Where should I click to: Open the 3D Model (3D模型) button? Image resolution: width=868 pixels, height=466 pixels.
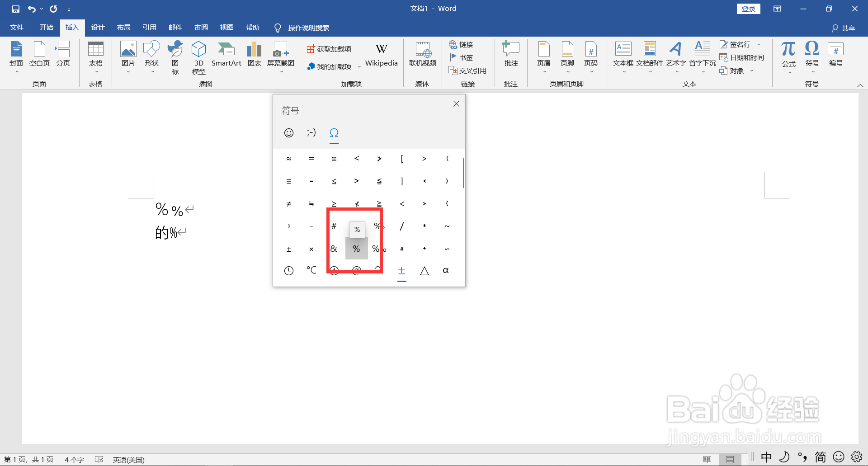coord(199,57)
